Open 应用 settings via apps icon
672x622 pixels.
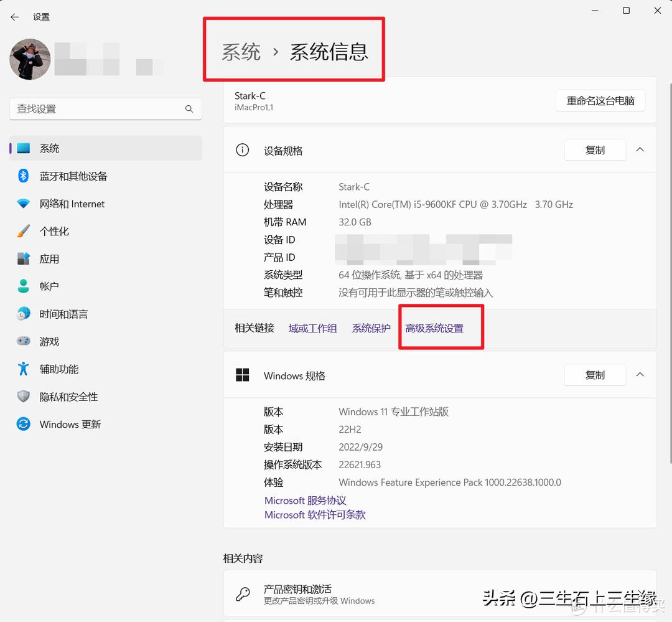[x=22, y=258]
